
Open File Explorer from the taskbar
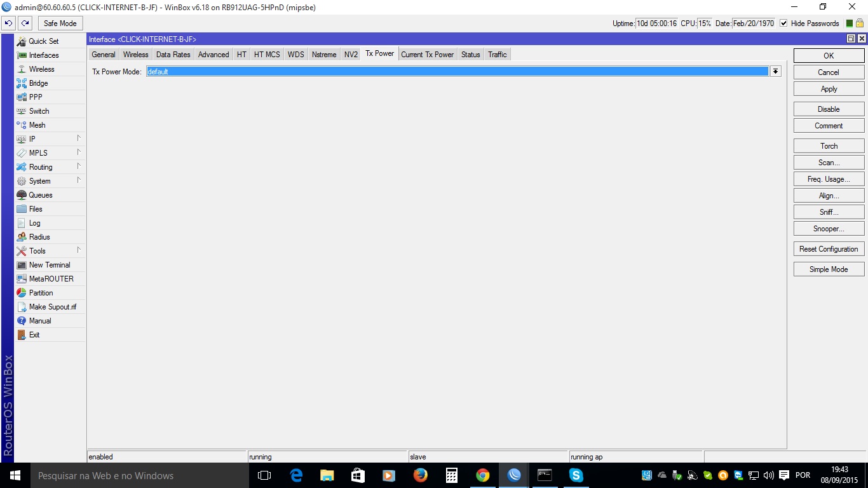coord(327,475)
